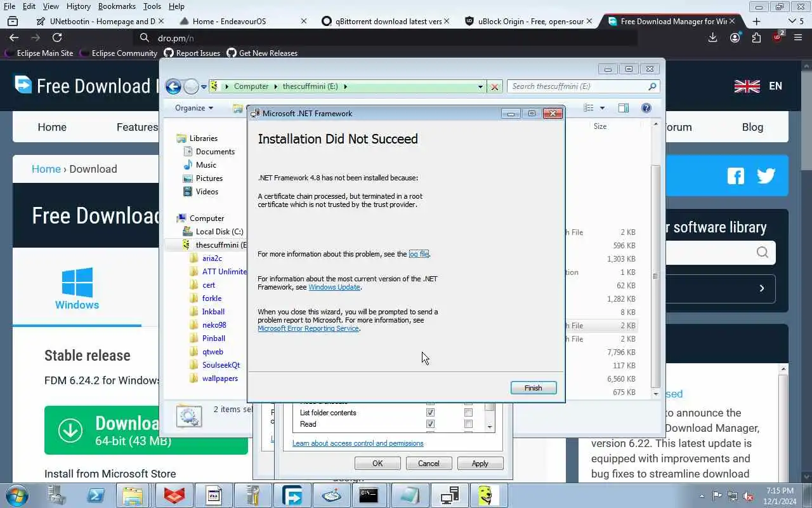Open the browser downloads icon
This screenshot has height=508, width=812.
pos(712,38)
